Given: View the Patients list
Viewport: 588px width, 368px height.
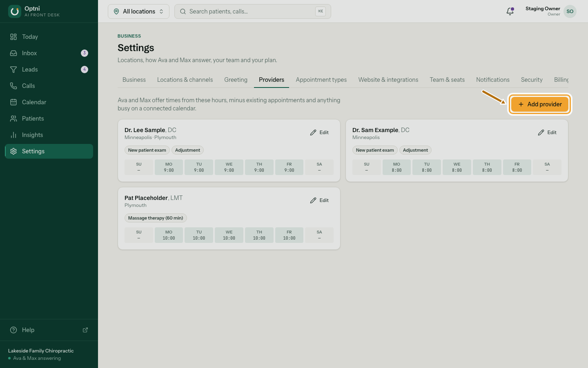Looking at the screenshot, I should [49, 119].
